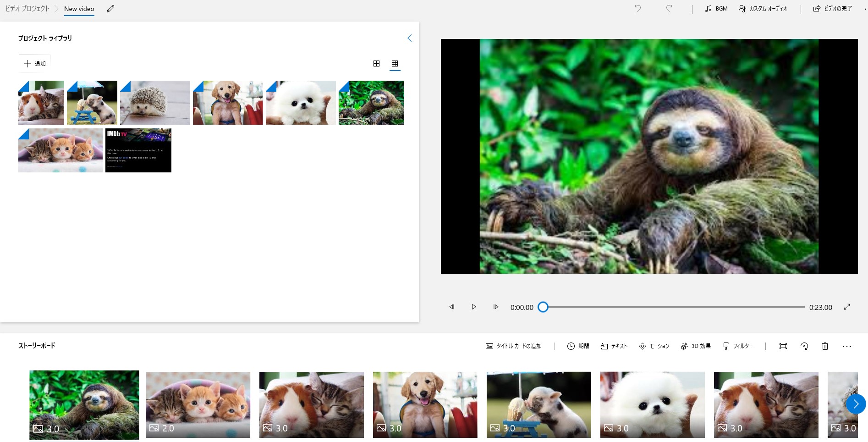Click the rename video pencil icon
868x442 pixels.
(x=110, y=9)
